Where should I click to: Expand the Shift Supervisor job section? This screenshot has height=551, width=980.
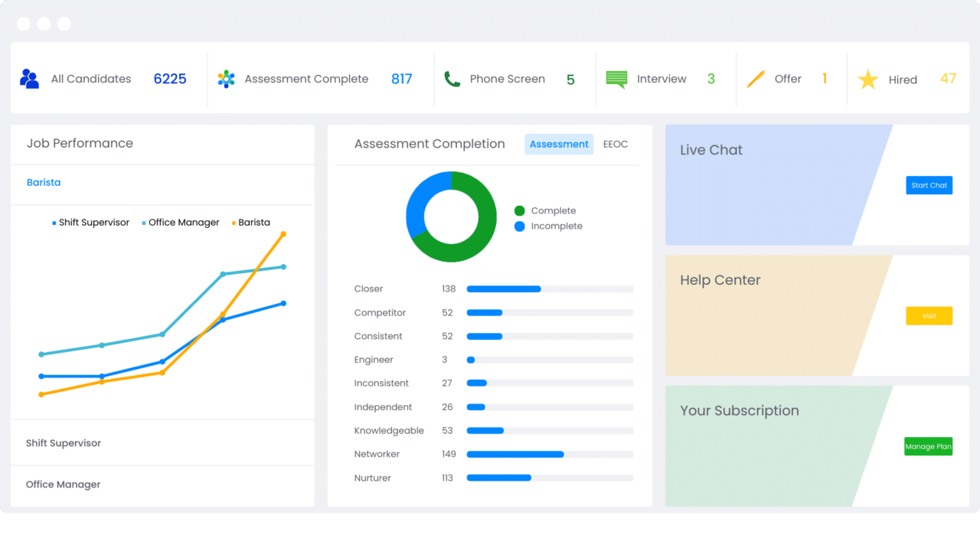pyautogui.click(x=64, y=443)
